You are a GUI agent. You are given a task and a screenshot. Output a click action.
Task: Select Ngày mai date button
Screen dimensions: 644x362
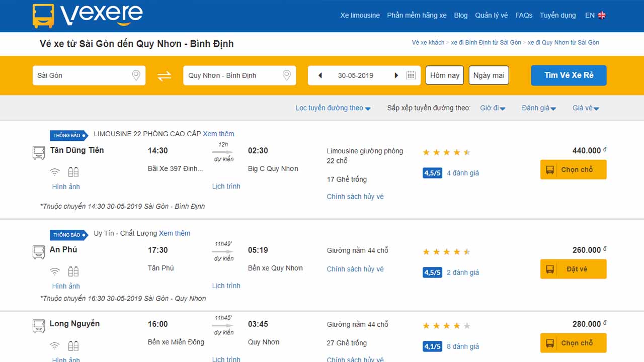(489, 75)
